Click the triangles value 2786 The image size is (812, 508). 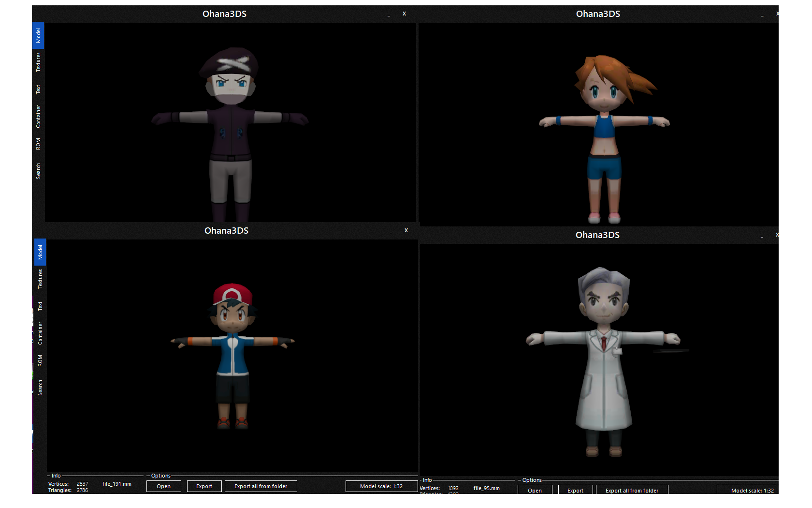[83, 490]
